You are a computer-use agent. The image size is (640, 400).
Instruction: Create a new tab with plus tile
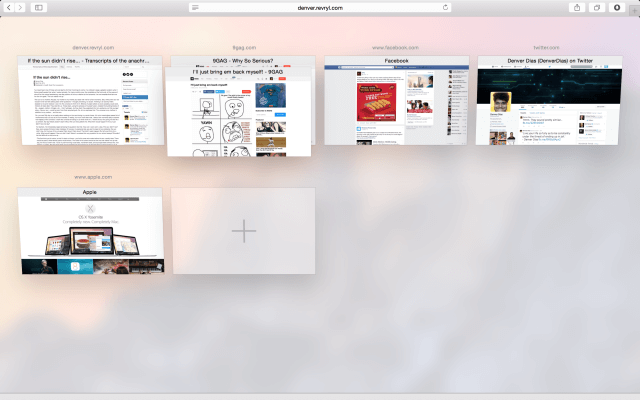tap(244, 231)
